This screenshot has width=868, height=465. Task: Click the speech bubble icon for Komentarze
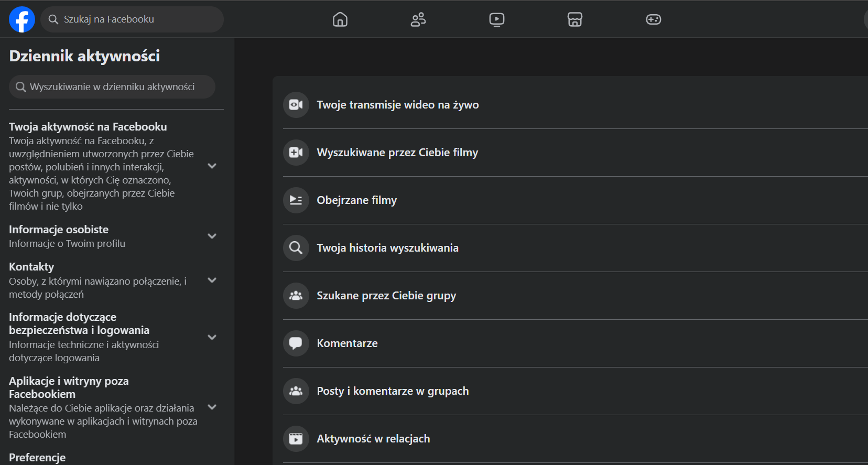pos(296,343)
